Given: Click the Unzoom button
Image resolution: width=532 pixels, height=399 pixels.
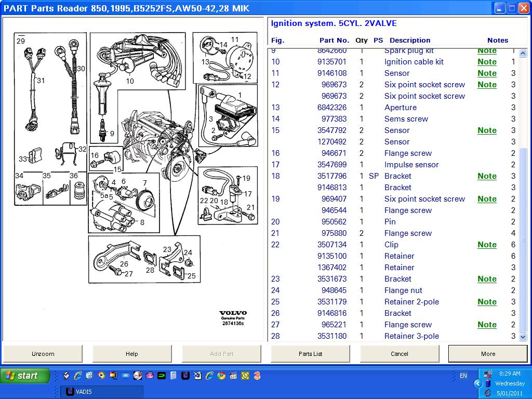Looking at the screenshot, I should [43, 354].
